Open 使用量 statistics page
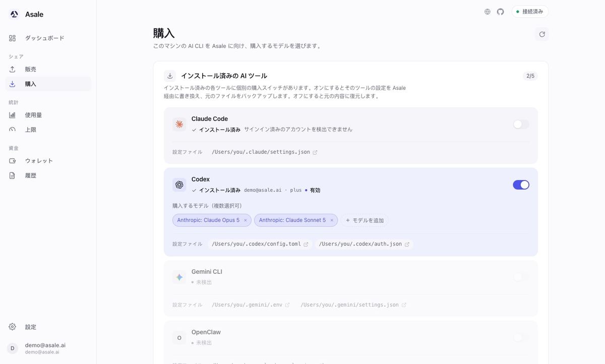The width and height of the screenshot is (605, 364). coord(48,115)
